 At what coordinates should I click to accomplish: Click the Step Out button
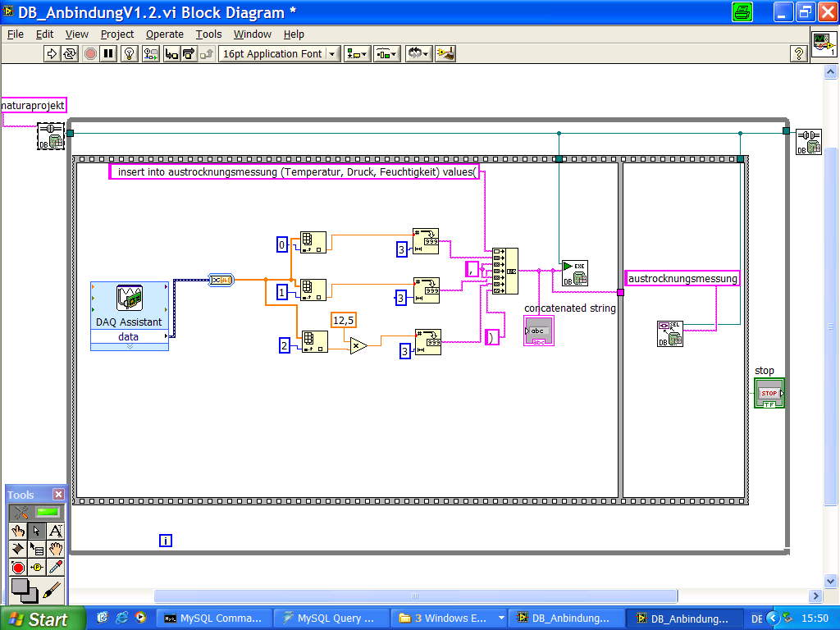tap(207, 53)
